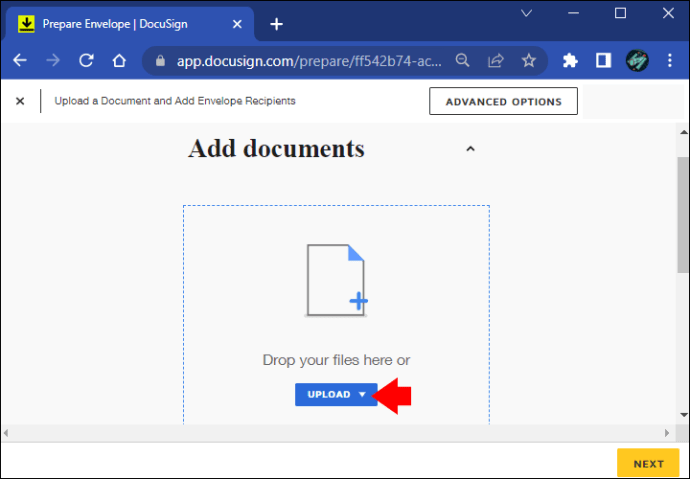Click the browser forward arrow

tap(53, 60)
